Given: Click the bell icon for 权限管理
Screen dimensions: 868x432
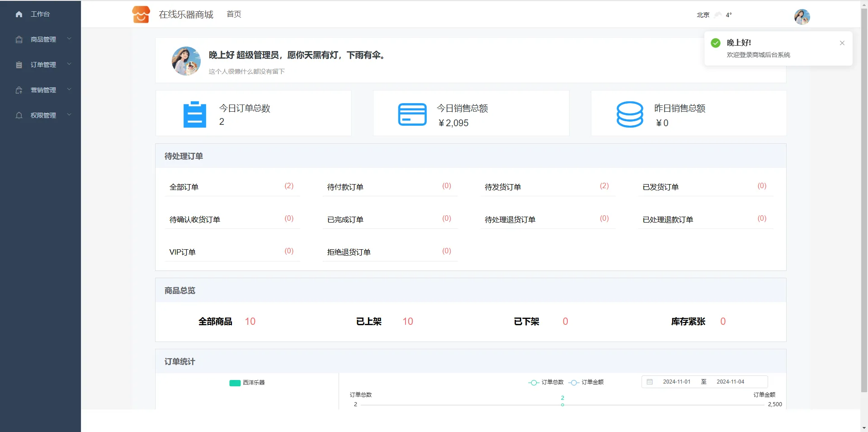Looking at the screenshot, I should click(19, 116).
